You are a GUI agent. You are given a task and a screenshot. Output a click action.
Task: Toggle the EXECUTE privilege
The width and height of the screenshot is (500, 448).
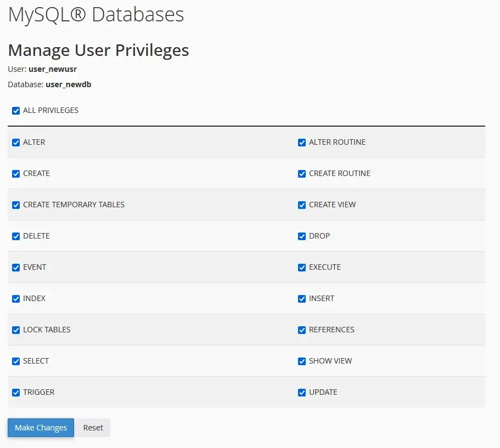tap(301, 267)
